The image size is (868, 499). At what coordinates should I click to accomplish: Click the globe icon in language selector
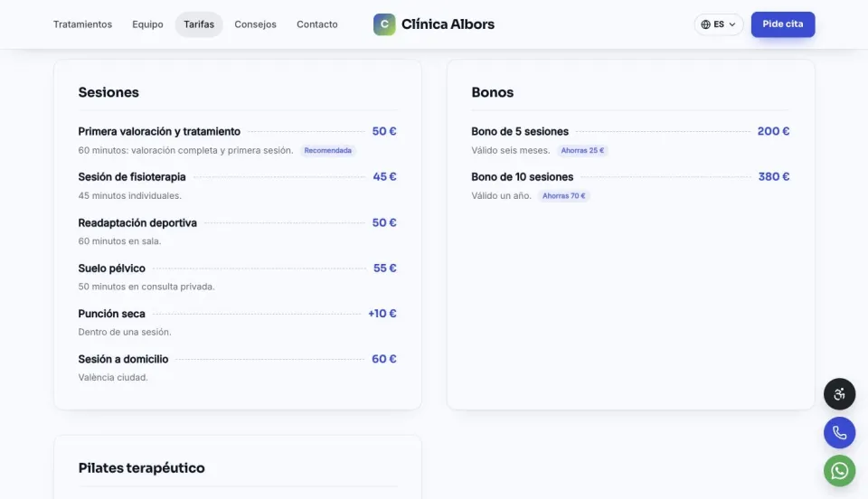click(x=705, y=24)
